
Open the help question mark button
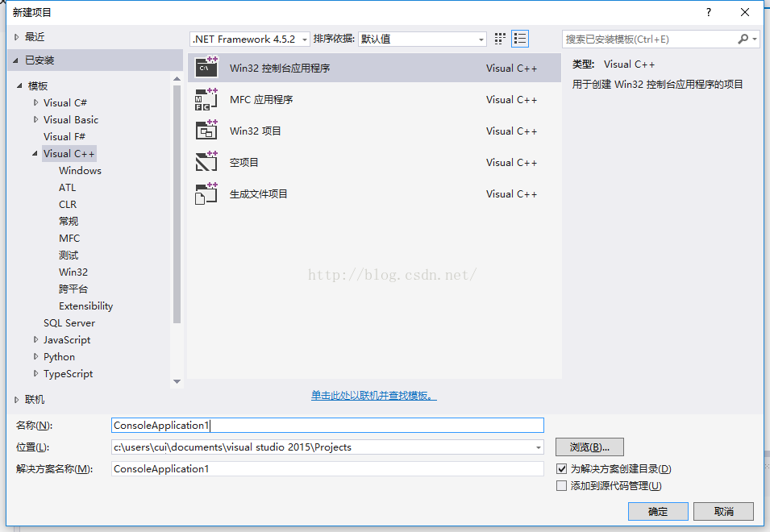[708, 12]
